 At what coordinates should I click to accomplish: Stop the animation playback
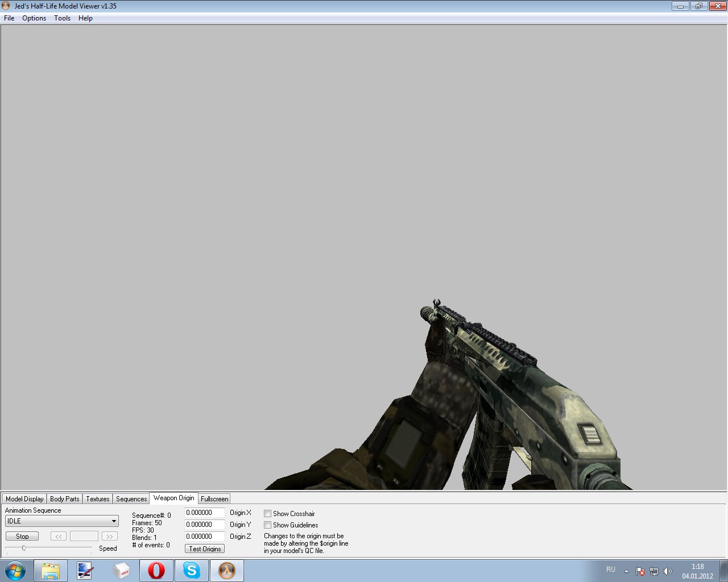[x=22, y=537]
